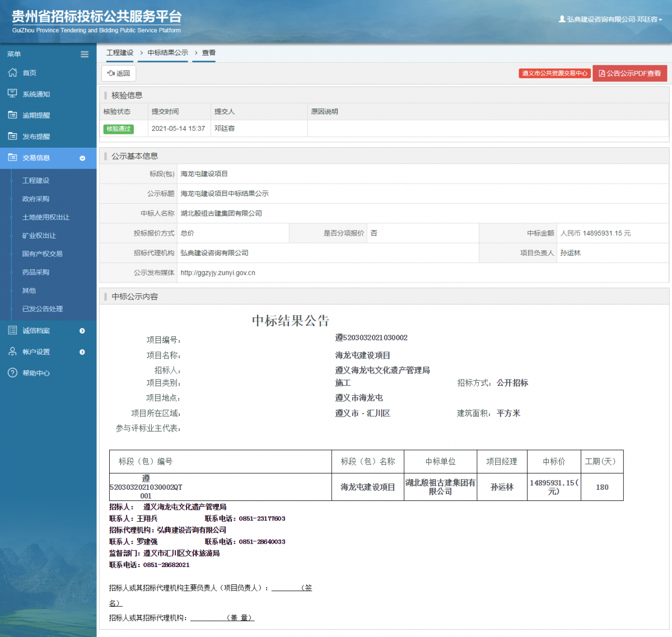Click the platform title 贵州省招标投标公共服务平台

[x=97, y=17]
